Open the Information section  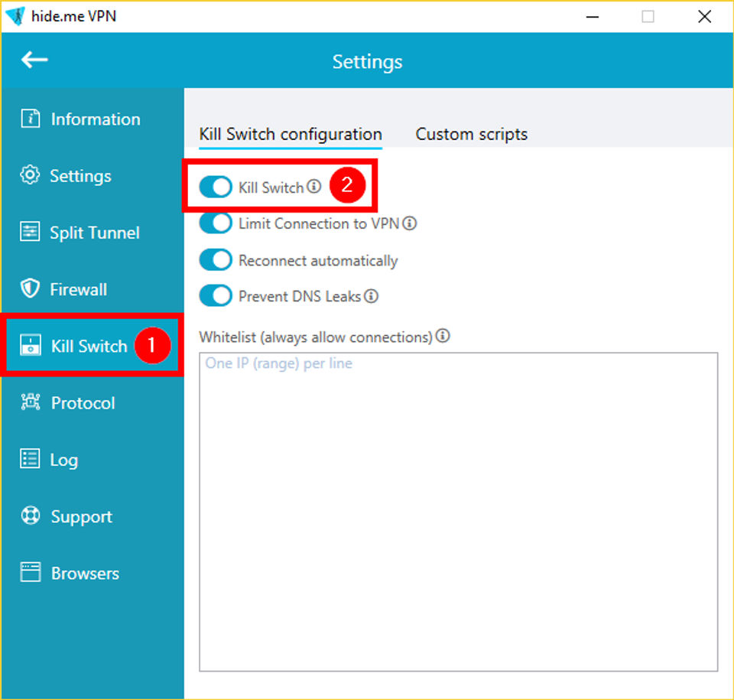pyautogui.click(x=93, y=119)
